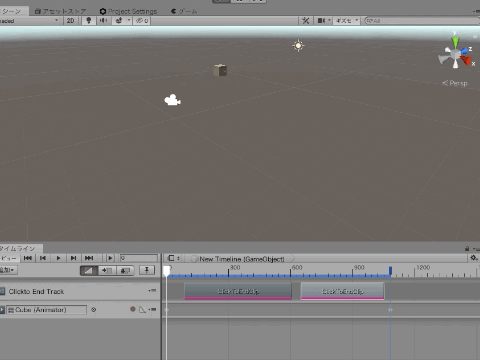The image size is (480, 360).
Task: Jump to the timeline start
Action: click(x=28, y=258)
